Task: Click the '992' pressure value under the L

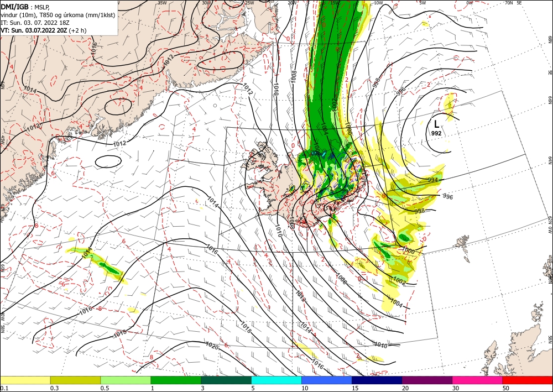Action: pyautogui.click(x=436, y=133)
